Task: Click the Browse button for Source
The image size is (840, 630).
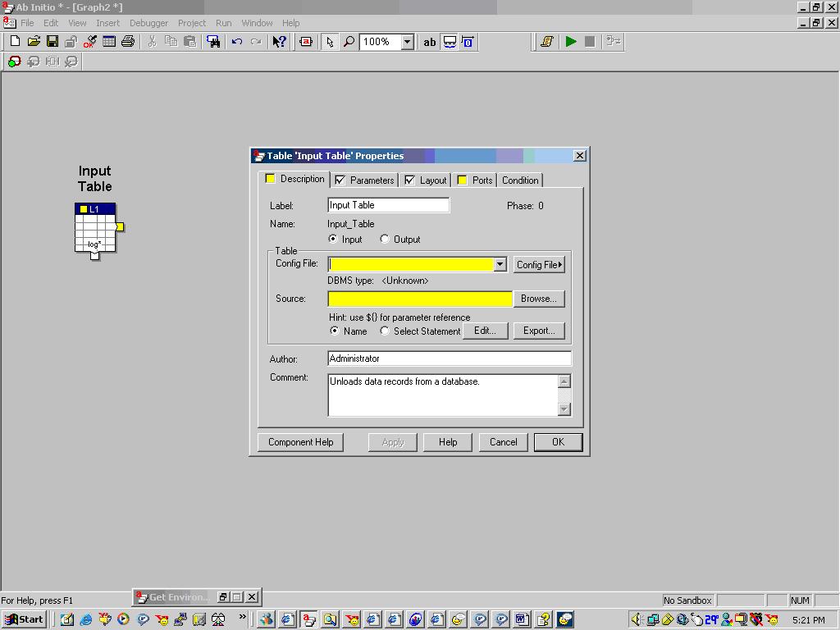Action: [x=539, y=299]
